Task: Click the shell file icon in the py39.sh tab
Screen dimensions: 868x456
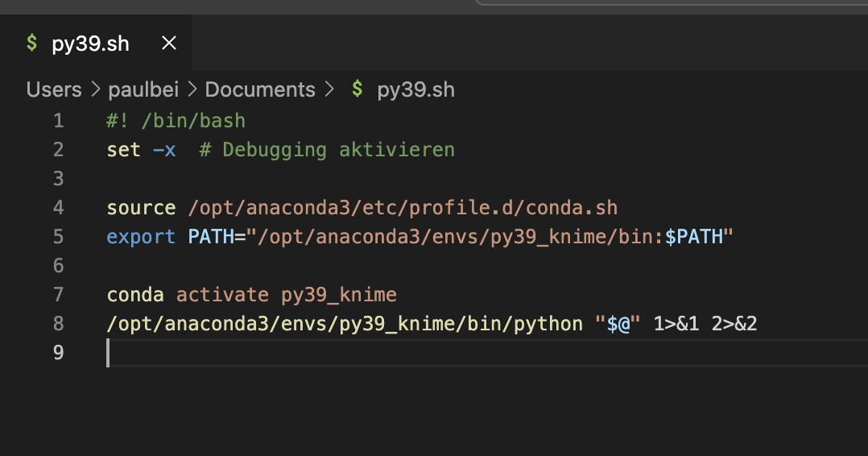Action: click(x=31, y=44)
